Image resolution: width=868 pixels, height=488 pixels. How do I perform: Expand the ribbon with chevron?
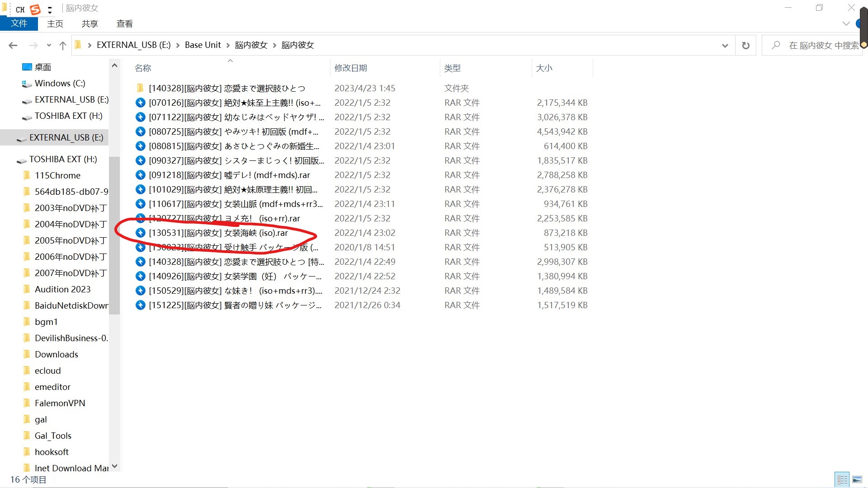(846, 23)
